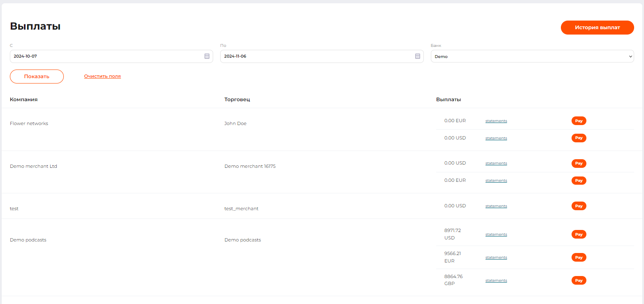Pay Demo podcasts 8971.72 USD payout

[579, 234]
